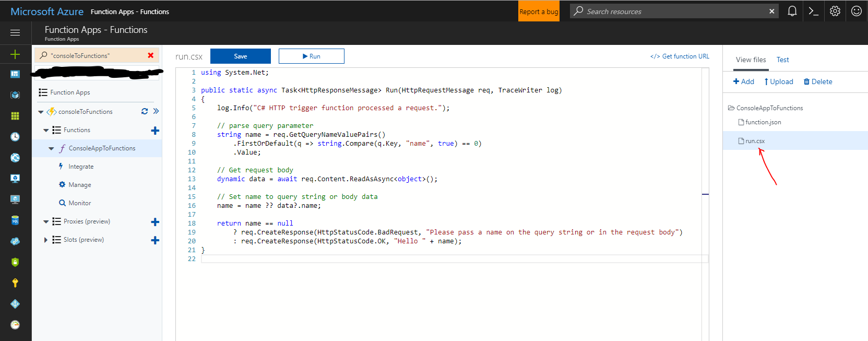Click the consoleToFunctions app name in tree
Image resolution: width=868 pixels, height=341 pixels.
pyautogui.click(x=85, y=111)
